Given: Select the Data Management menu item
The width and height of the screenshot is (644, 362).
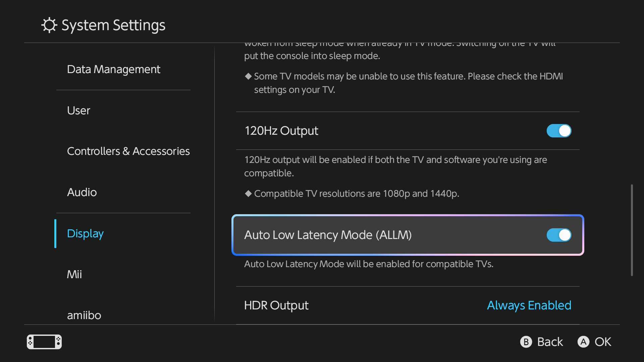Looking at the screenshot, I should 114,69.
